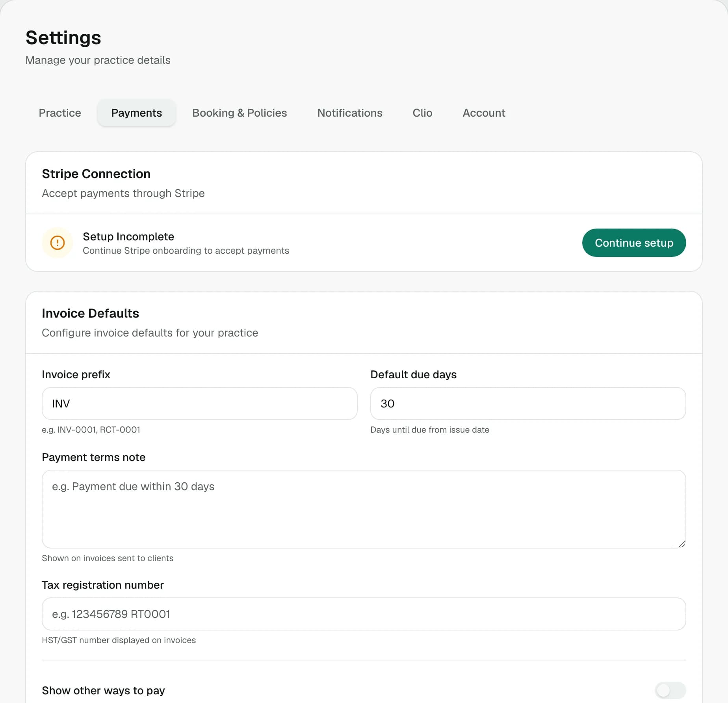728x703 pixels.
Task: Click the Continue setup button
Action: point(634,243)
